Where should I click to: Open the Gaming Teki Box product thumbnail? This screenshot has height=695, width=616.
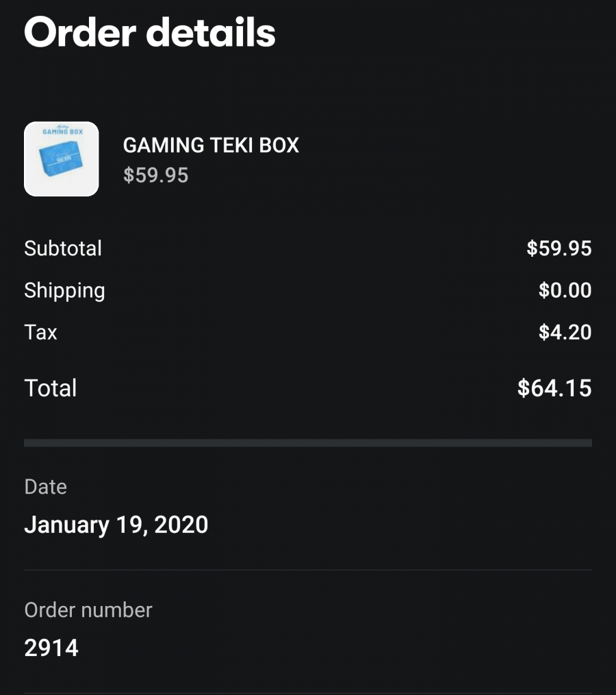pos(61,159)
